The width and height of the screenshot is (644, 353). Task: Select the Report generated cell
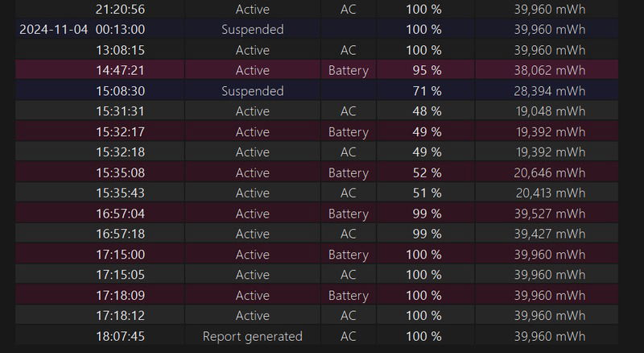point(253,336)
